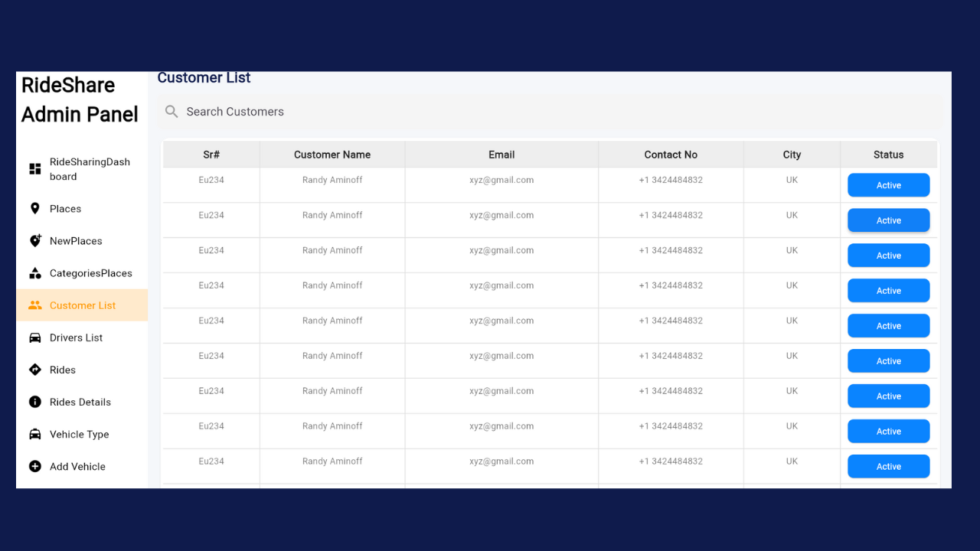Click the Active button in last full row

[888, 466]
